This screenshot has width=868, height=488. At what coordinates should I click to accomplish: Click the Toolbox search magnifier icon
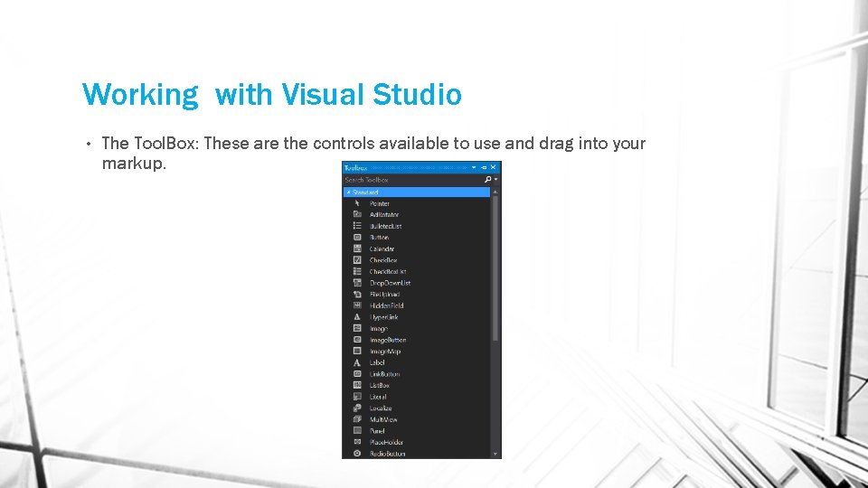[x=487, y=179]
